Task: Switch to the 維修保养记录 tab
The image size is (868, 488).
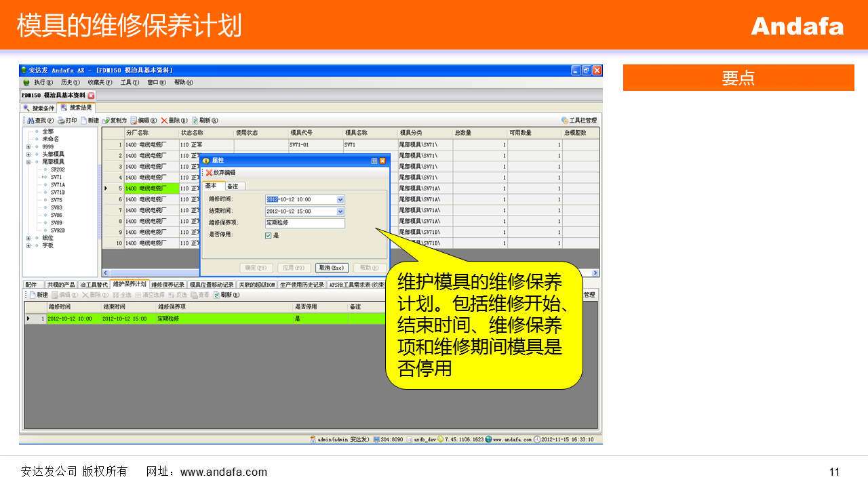Action: click(167, 285)
